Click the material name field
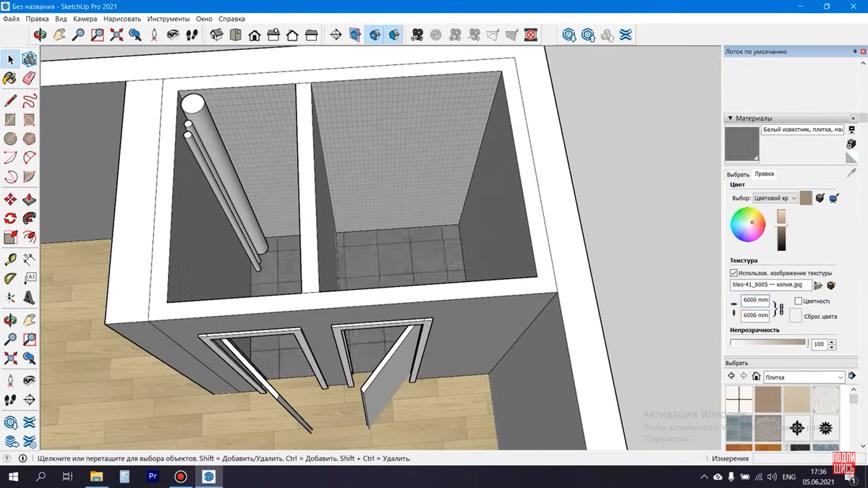Viewport: 868px width, 488px height. 802,130
